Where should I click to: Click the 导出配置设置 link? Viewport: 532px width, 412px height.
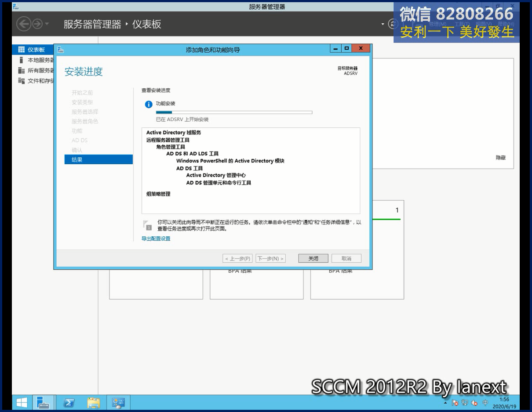click(x=156, y=239)
